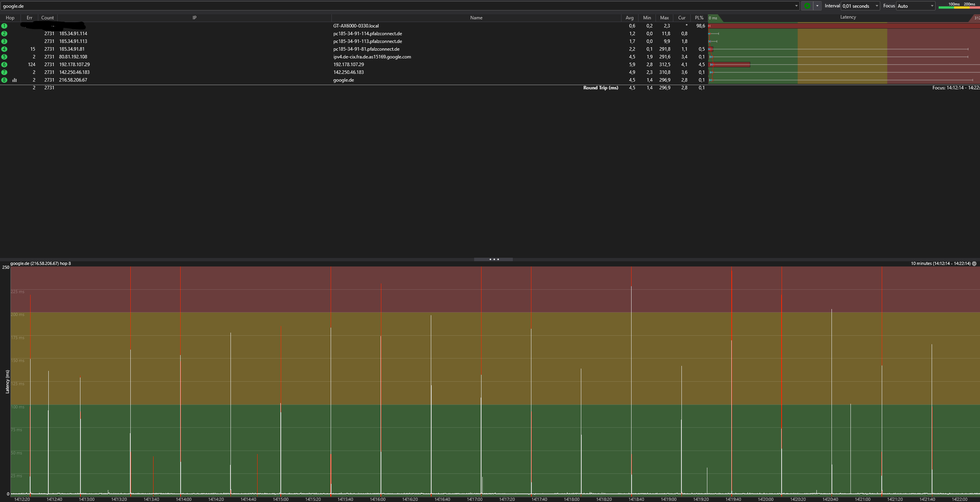Click the 100 ms gridline label
The height and width of the screenshot is (502, 980).
(x=18, y=407)
